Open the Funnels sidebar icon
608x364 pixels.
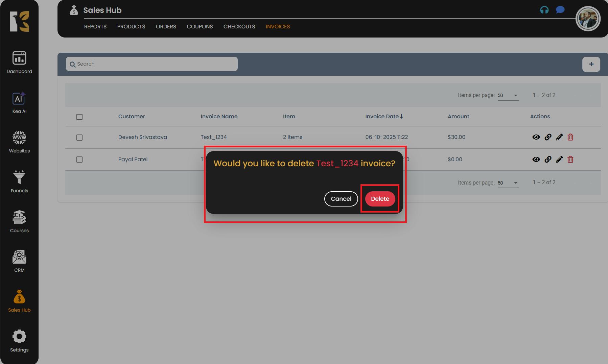pos(19,181)
